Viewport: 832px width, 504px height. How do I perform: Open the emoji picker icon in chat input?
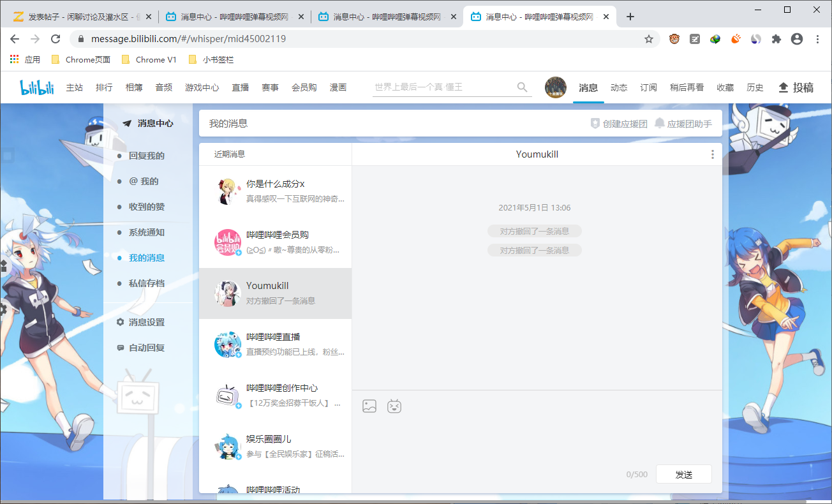coord(394,406)
